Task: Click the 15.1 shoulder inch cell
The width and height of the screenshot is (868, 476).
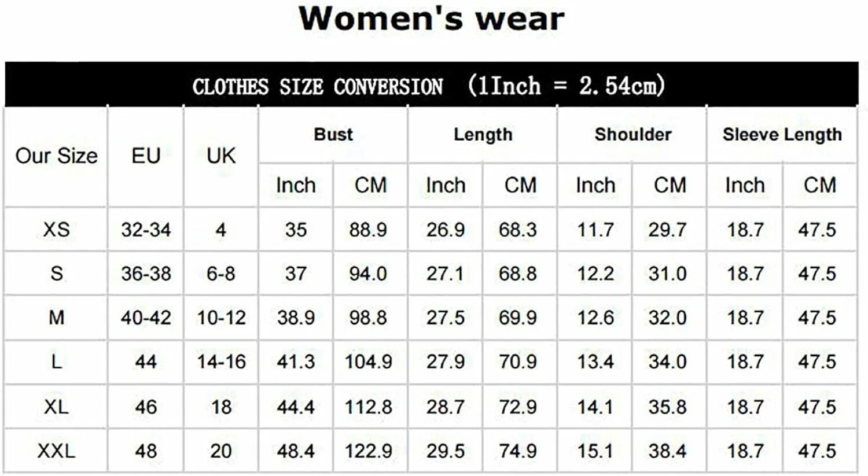Action: 595,451
